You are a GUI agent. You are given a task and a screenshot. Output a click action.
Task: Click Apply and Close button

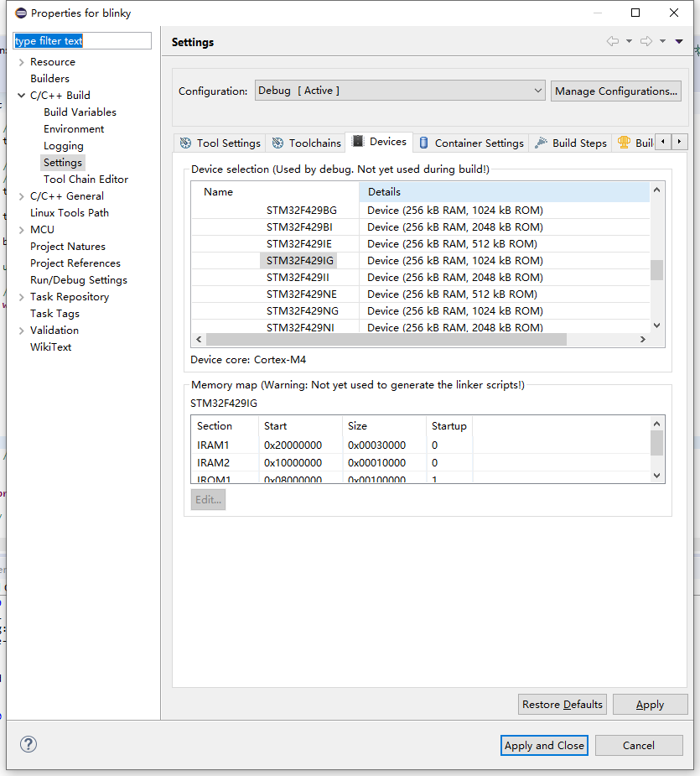tap(544, 745)
